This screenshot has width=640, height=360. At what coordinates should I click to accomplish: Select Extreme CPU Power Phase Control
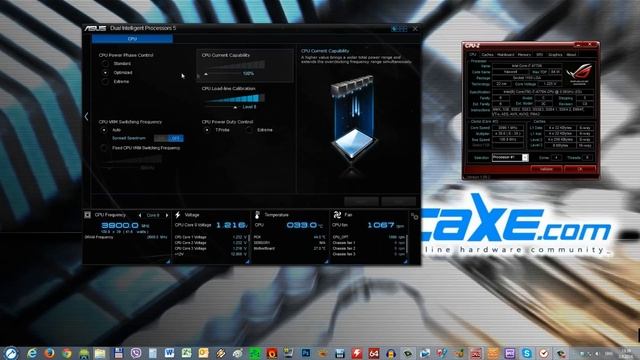105,82
